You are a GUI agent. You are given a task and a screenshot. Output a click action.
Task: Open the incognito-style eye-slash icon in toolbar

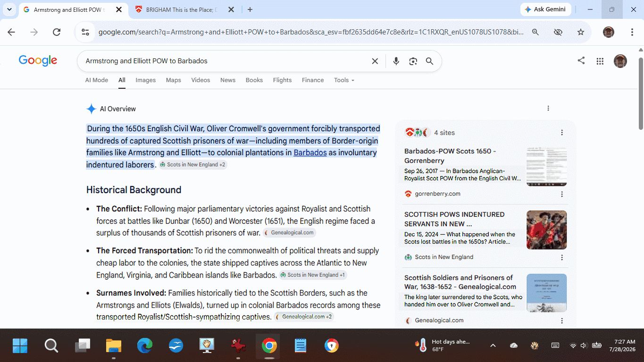click(x=558, y=32)
